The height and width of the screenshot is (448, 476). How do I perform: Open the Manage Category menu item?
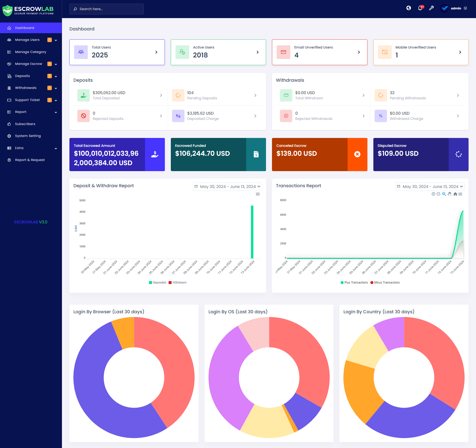[x=30, y=52]
